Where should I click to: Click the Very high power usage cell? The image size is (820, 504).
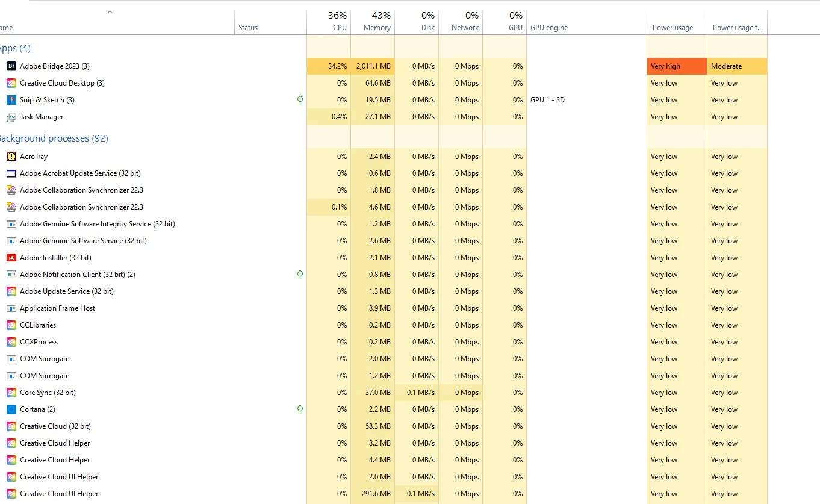[677, 66]
